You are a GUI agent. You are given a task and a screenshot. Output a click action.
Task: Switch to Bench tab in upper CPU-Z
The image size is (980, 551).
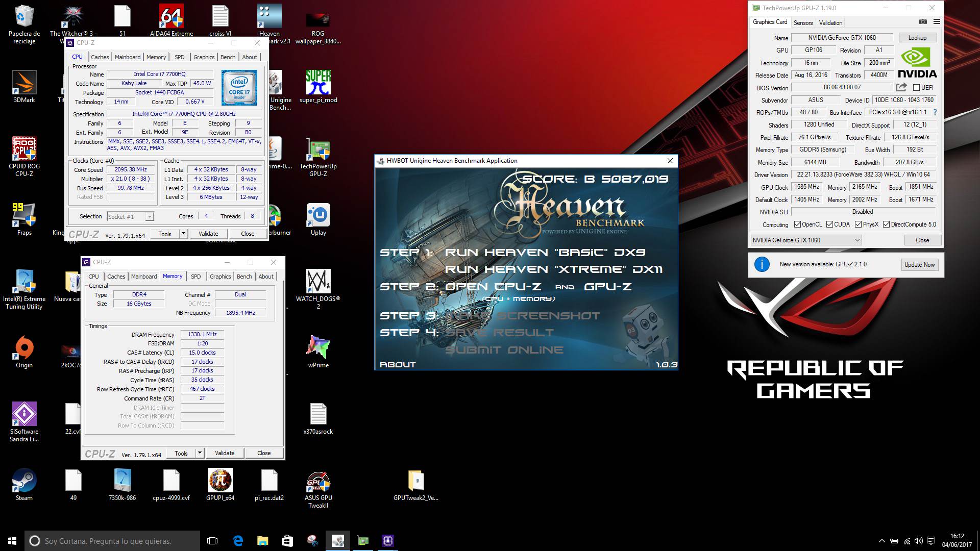pyautogui.click(x=228, y=57)
